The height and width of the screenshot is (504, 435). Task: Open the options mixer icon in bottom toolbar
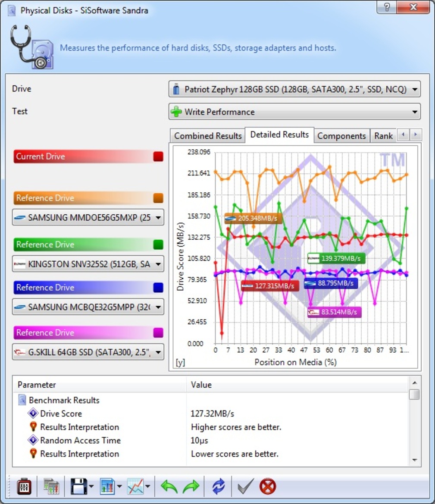pyautogui.click(x=24, y=486)
